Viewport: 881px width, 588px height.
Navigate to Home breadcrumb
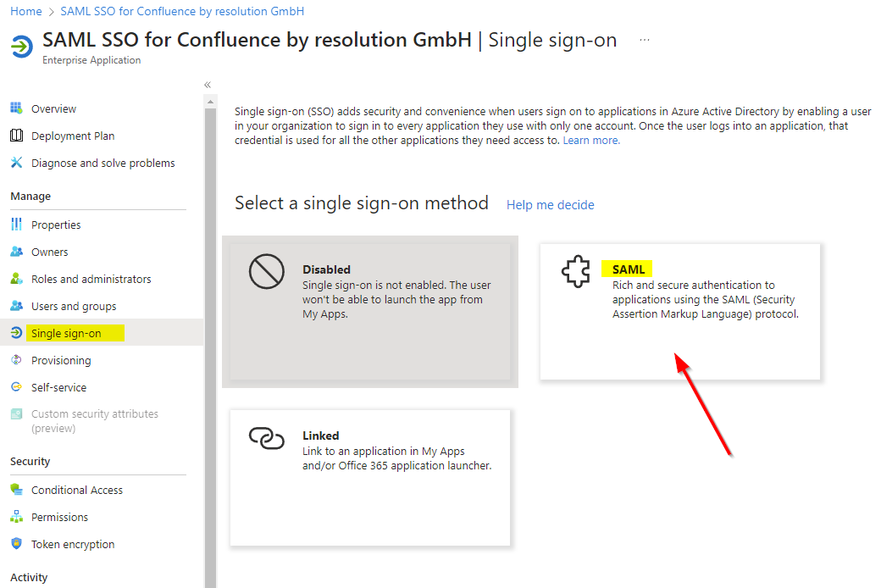[x=26, y=11]
